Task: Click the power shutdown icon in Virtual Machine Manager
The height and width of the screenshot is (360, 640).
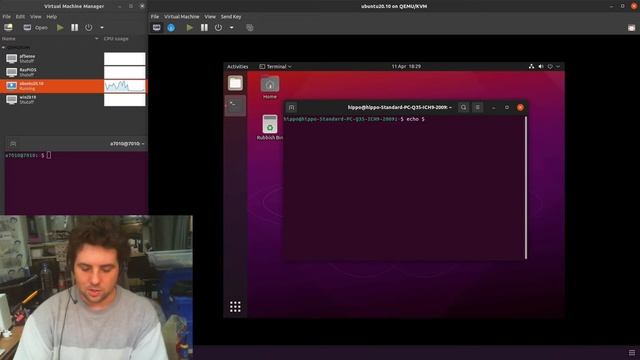Action: (x=89, y=27)
